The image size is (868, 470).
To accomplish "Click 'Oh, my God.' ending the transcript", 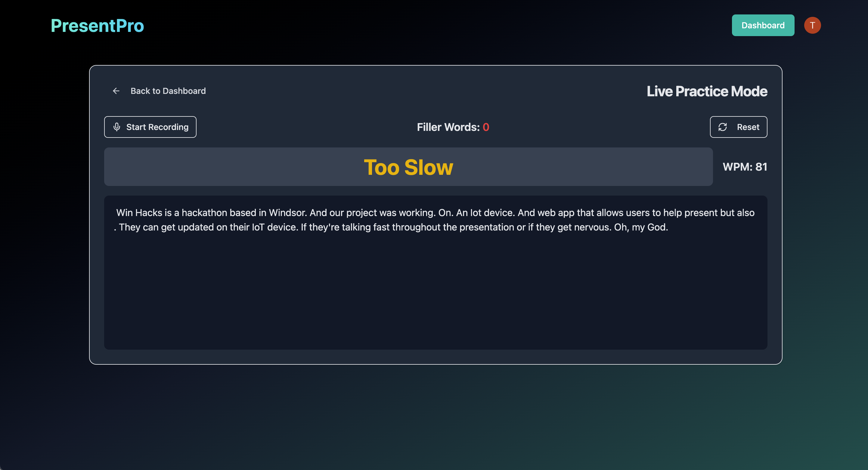I will click(x=640, y=227).
